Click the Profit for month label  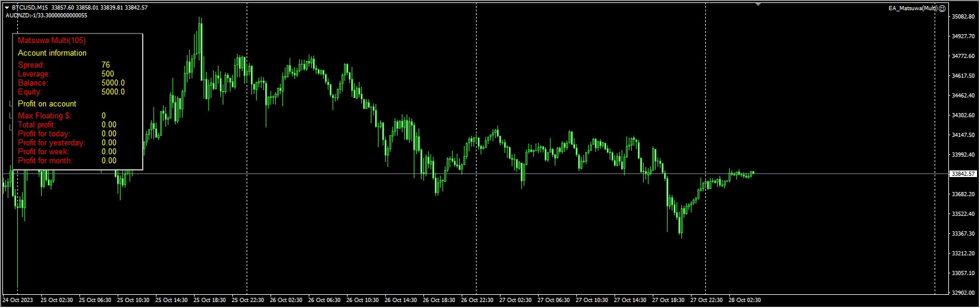pos(45,161)
